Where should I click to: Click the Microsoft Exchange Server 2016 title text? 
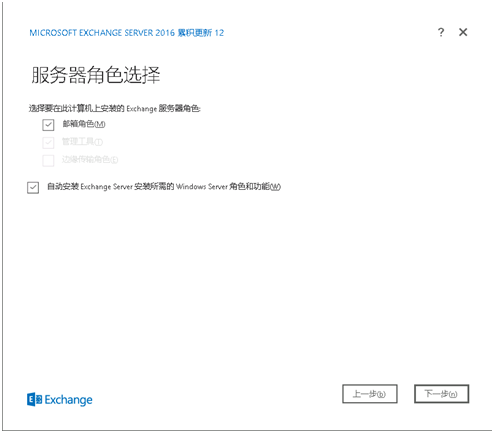click(x=102, y=33)
